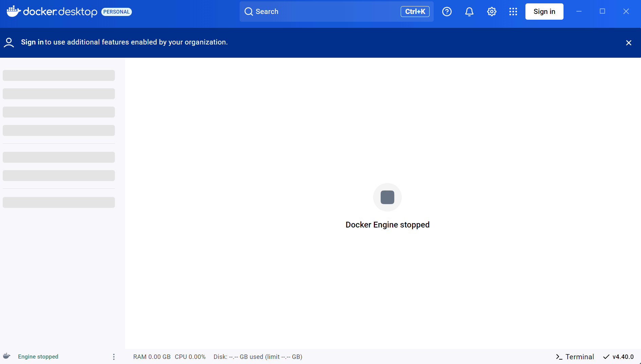Maximize the Docker Desktop window
Screen dimensions: 641x364
click(x=603, y=12)
